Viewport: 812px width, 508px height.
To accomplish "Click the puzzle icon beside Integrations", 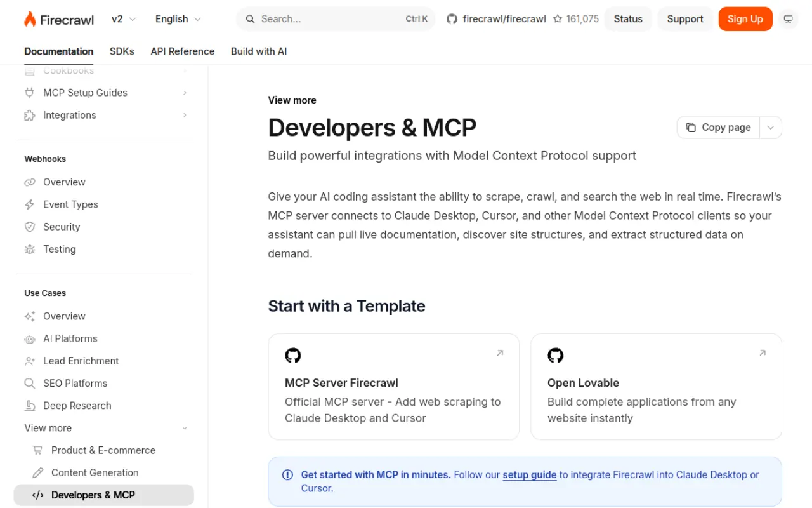I will pyautogui.click(x=29, y=115).
